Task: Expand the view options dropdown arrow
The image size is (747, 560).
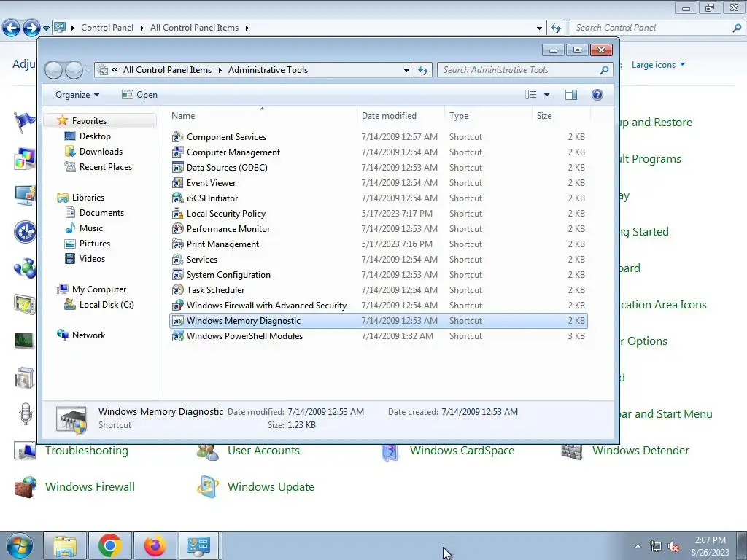Action: click(x=546, y=95)
